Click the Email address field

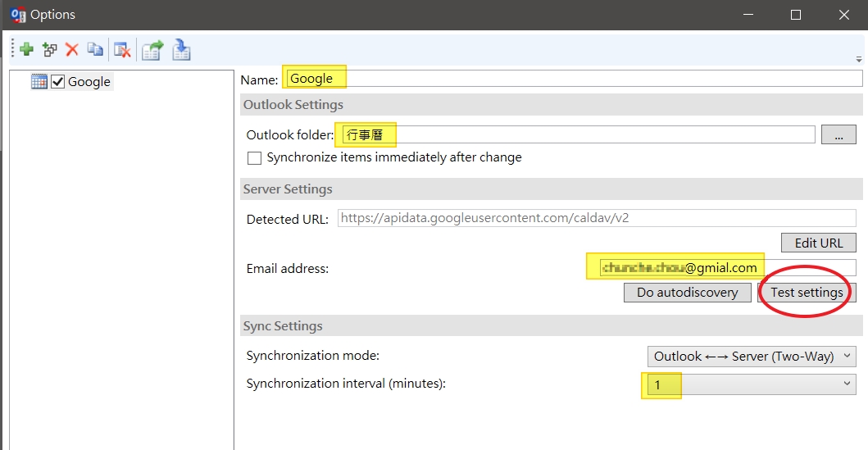(x=726, y=268)
